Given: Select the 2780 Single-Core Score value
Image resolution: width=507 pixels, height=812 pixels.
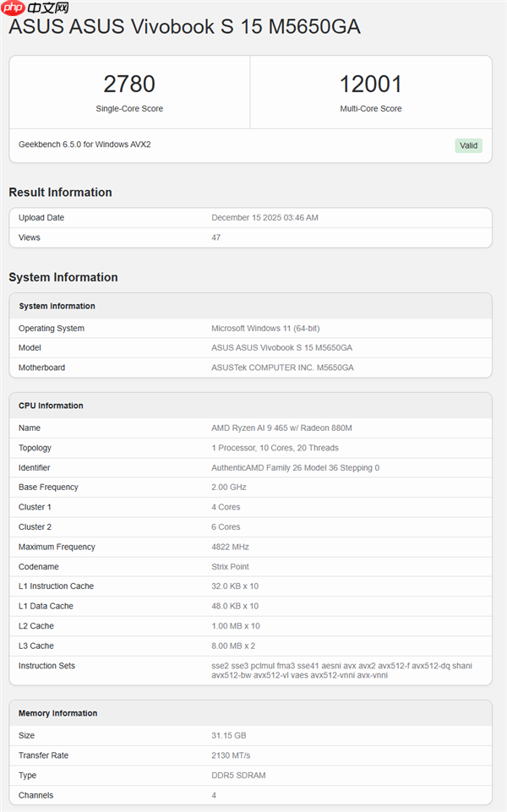Looking at the screenshot, I should 129,84.
